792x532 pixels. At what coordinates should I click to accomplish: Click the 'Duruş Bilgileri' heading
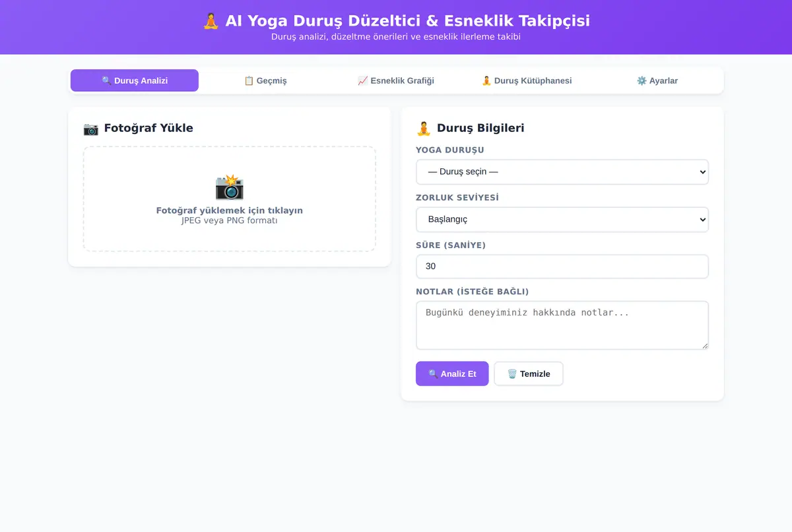480,128
